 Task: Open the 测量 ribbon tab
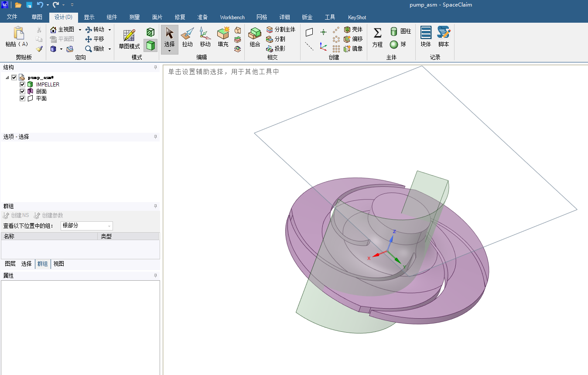pos(134,17)
